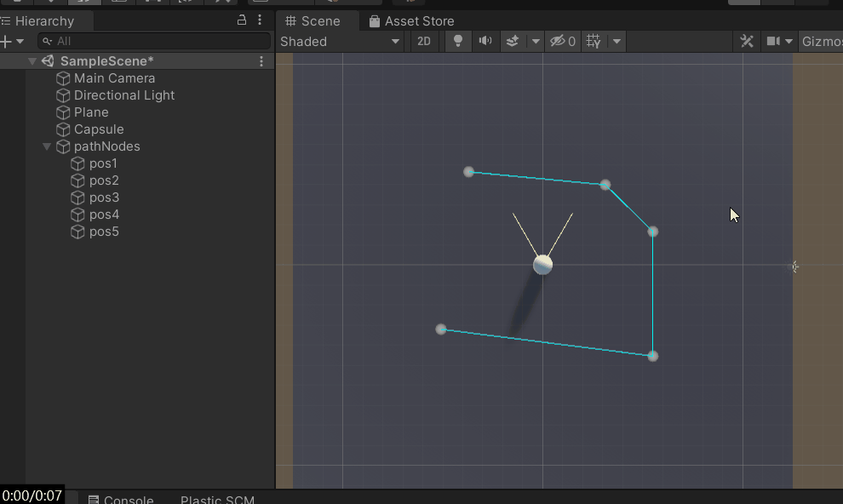The width and height of the screenshot is (843, 504).
Task: Toggle hidden objects visibility eye icon
Action: point(562,42)
